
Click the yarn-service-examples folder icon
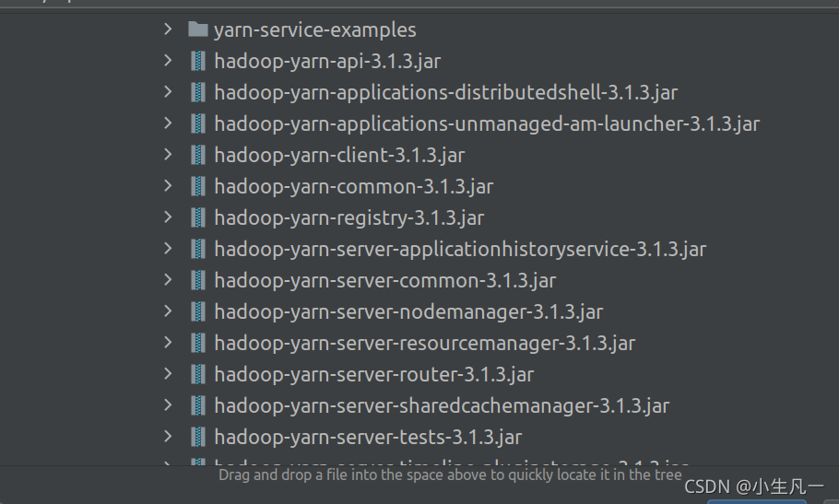(198, 29)
